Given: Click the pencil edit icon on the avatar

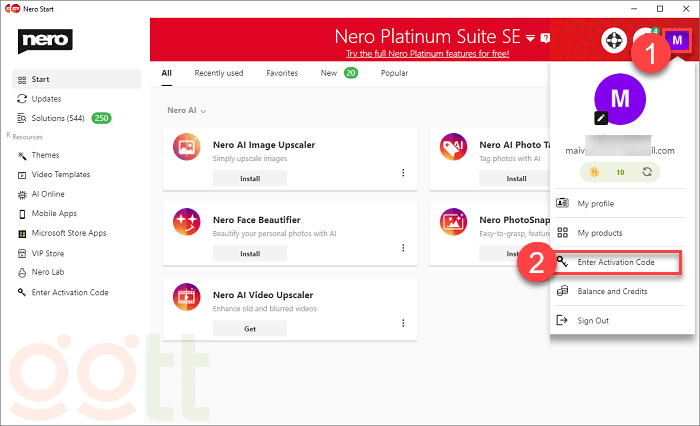Looking at the screenshot, I should (601, 117).
